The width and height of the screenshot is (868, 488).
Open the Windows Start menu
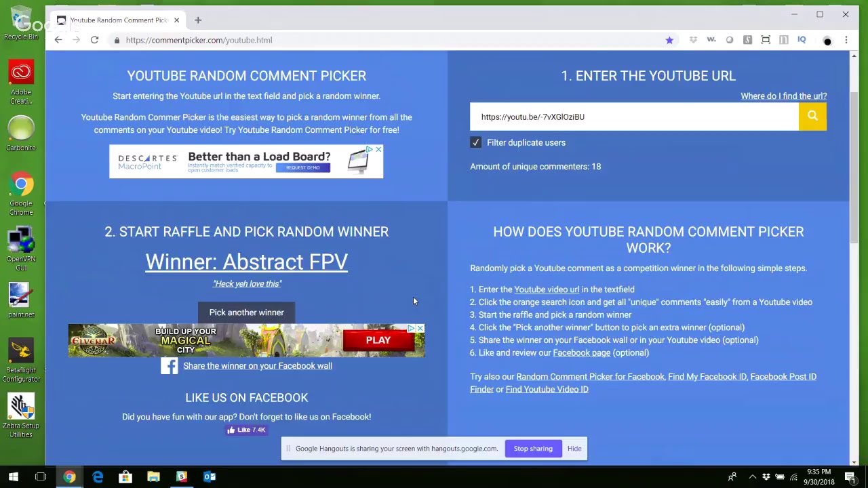(x=14, y=477)
